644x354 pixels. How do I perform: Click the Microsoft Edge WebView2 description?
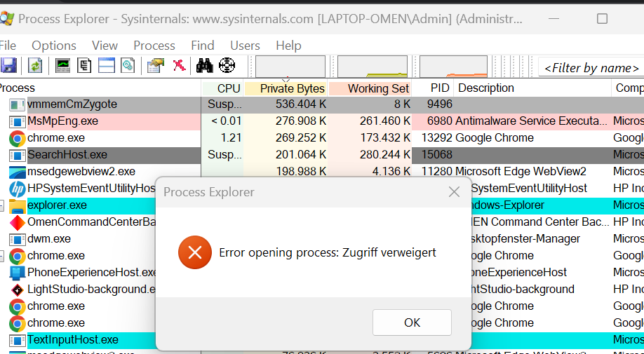[x=521, y=172]
